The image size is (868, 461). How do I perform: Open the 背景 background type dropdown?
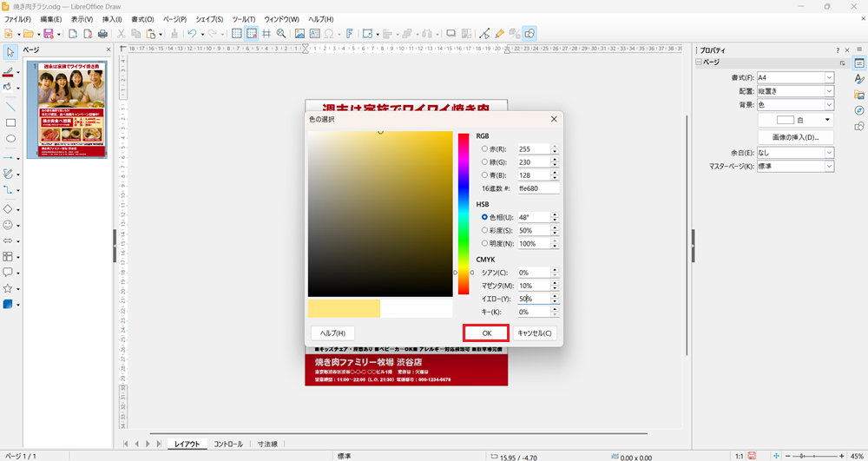tap(795, 104)
